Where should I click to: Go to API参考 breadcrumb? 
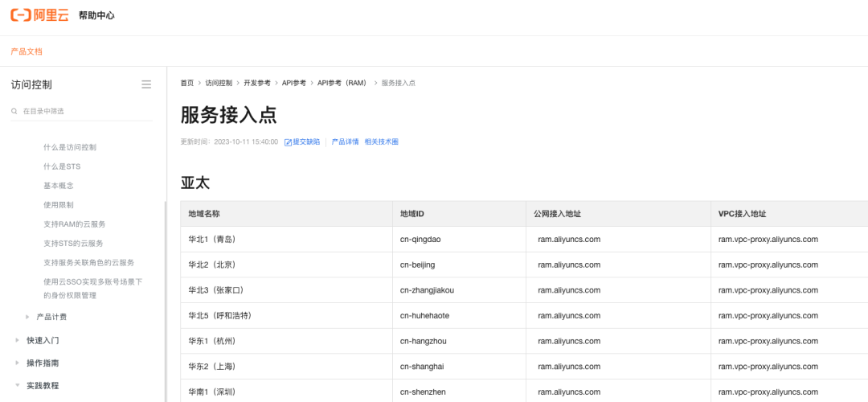(294, 83)
